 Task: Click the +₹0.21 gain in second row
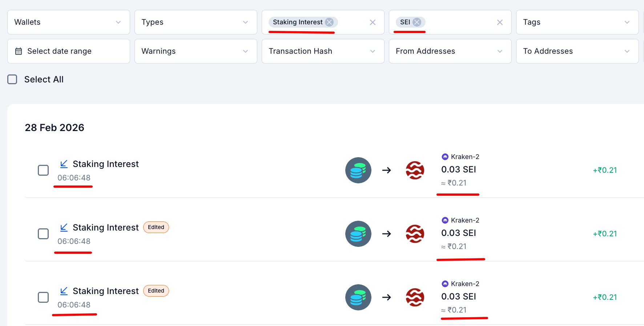click(605, 234)
